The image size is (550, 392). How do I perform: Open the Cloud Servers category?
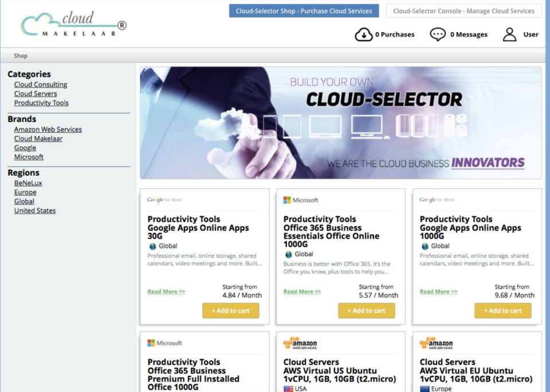point(35,93)
